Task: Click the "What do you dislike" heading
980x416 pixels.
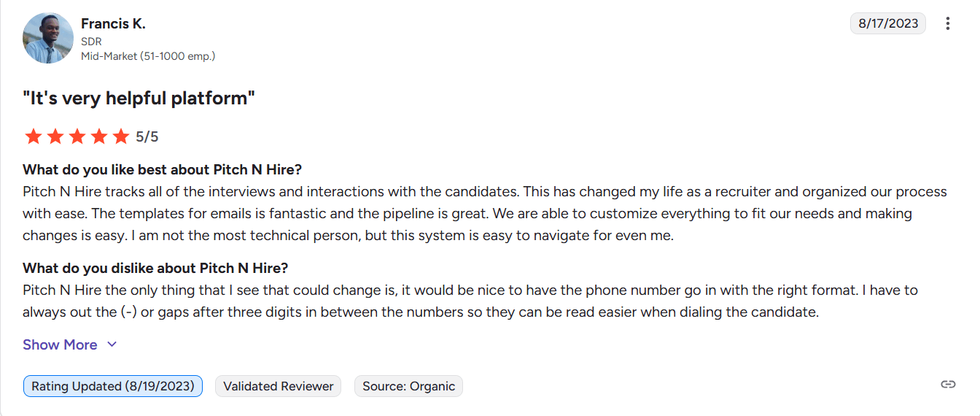Action: (x=155, y=268)
